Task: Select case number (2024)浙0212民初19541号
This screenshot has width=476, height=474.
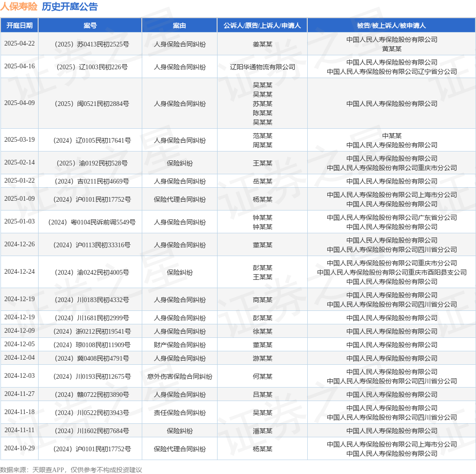Action: pos(90,331)
